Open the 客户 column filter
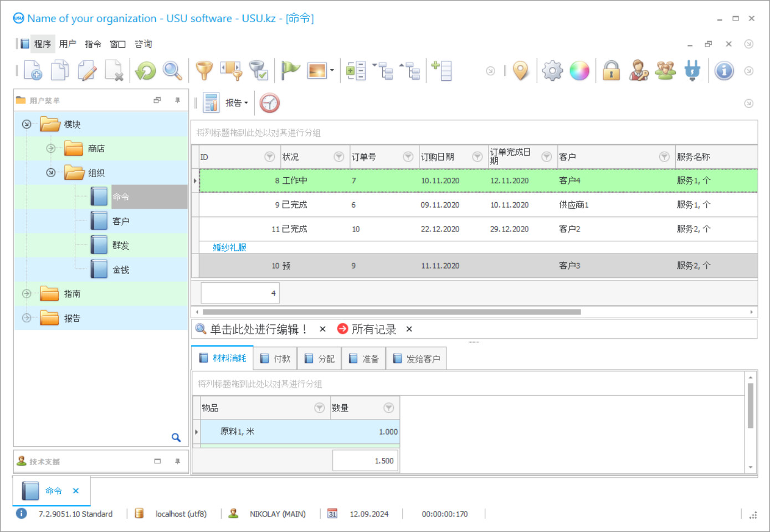The image size is (770, 532). pyautogui.click(x=664, y=157)
